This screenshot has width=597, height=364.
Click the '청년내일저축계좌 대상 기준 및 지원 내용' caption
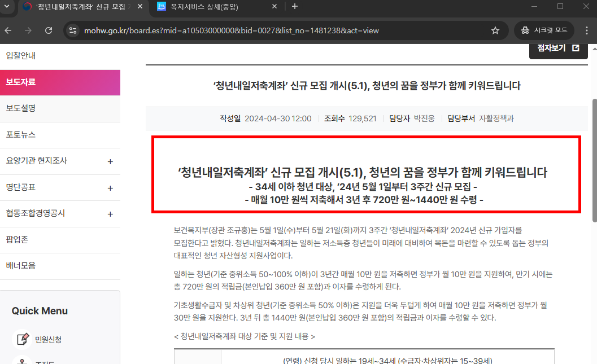(x=245, y=336)
